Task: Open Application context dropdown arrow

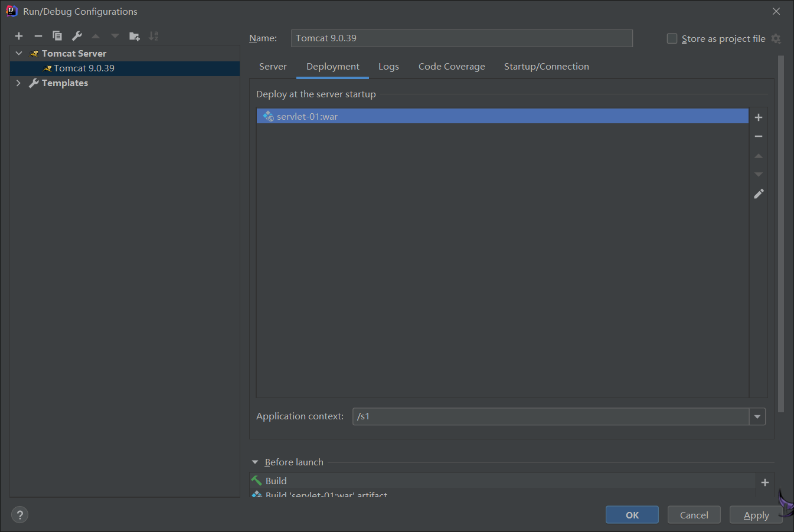Action: pos(757,416)
